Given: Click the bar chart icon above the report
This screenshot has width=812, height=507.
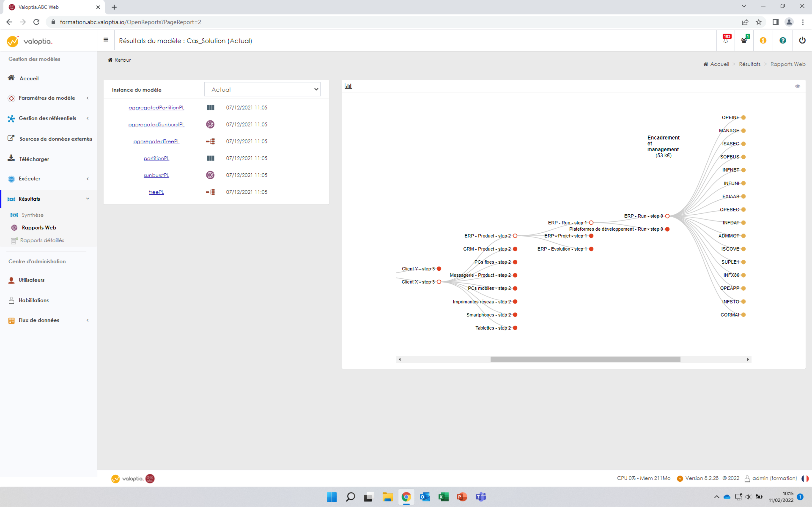Looking at the screenshot, I should click(348, 86).
